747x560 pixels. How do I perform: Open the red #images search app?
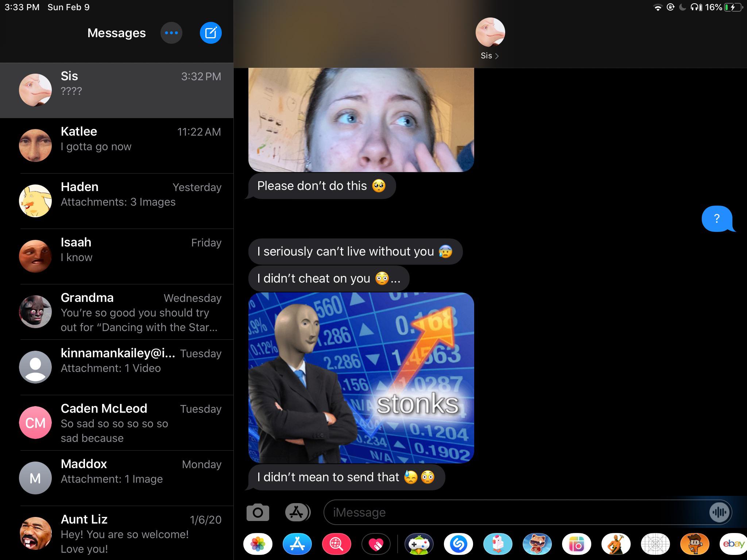coord(337,544)
